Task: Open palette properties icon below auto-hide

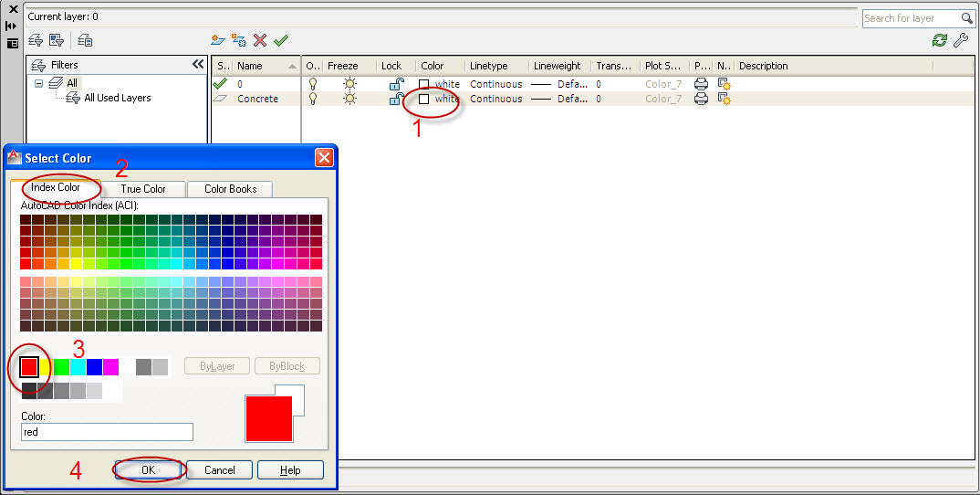Action: (13, 44)
